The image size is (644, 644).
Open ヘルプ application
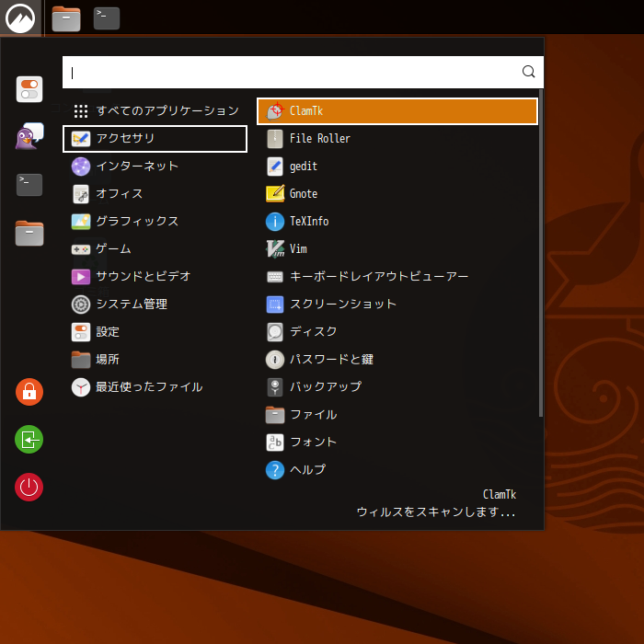click(397, 469)
